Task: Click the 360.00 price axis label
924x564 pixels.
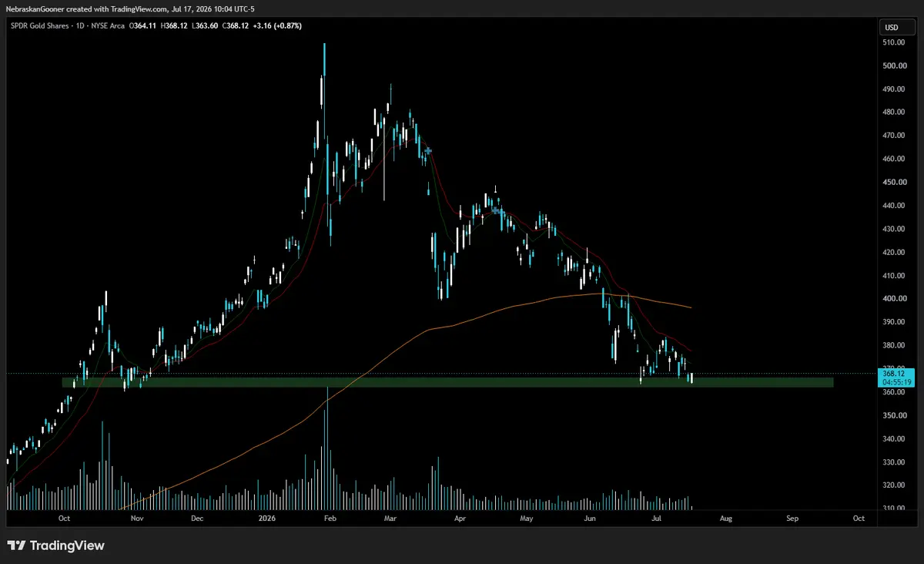Action: (x=892, y=392)
